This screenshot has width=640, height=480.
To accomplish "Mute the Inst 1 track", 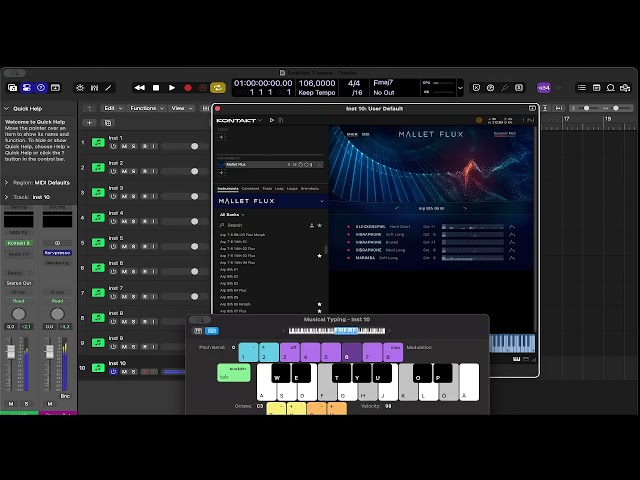I will [x=124, y=146].
